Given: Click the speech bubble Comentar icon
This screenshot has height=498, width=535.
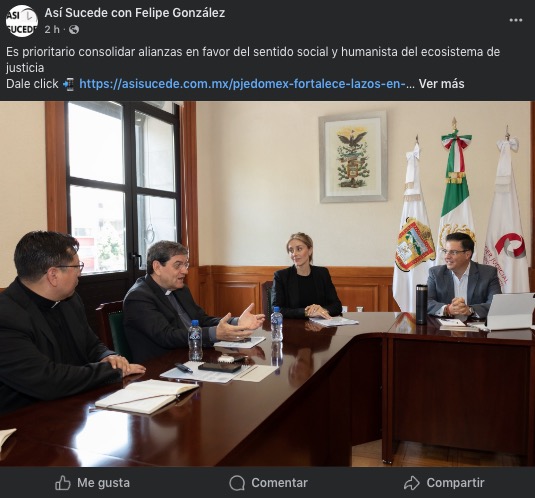Looking at the screenshot, I should click(237, 483).
